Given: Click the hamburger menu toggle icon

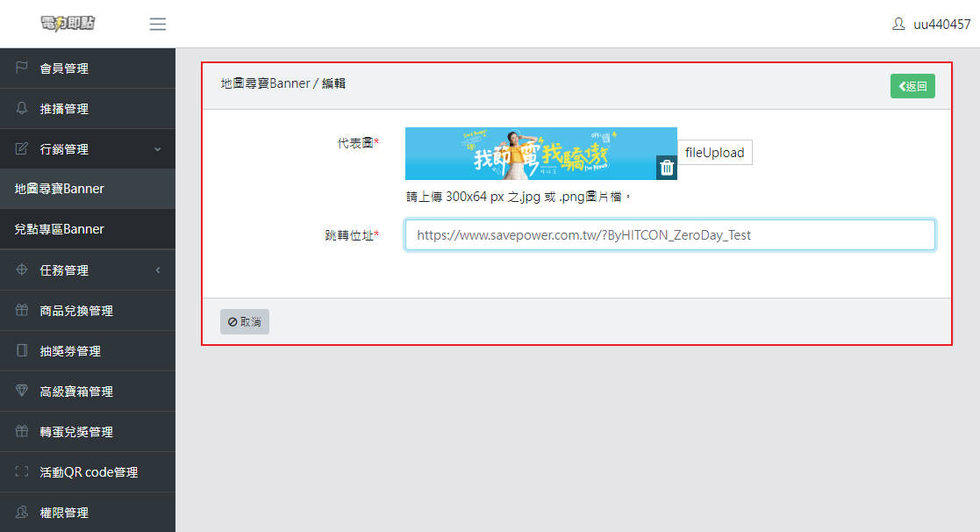Looking at the screenshot, I should point(158,24).
